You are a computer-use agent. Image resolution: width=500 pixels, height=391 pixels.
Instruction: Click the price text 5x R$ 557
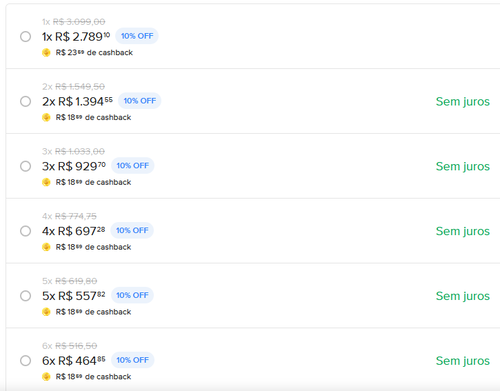coord(74,296)
